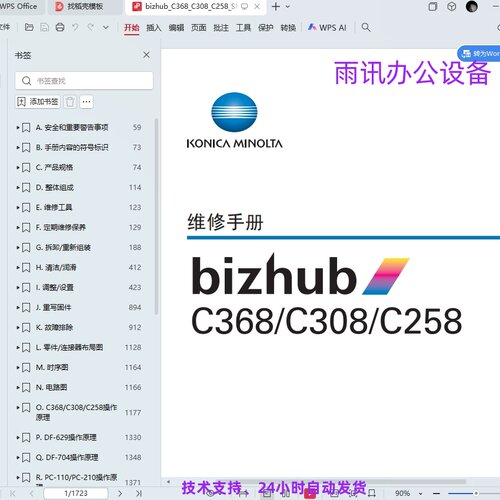Go to bookmark L. 零件/连接器布局图
500x500 pixels.
(x=69, y=347)
